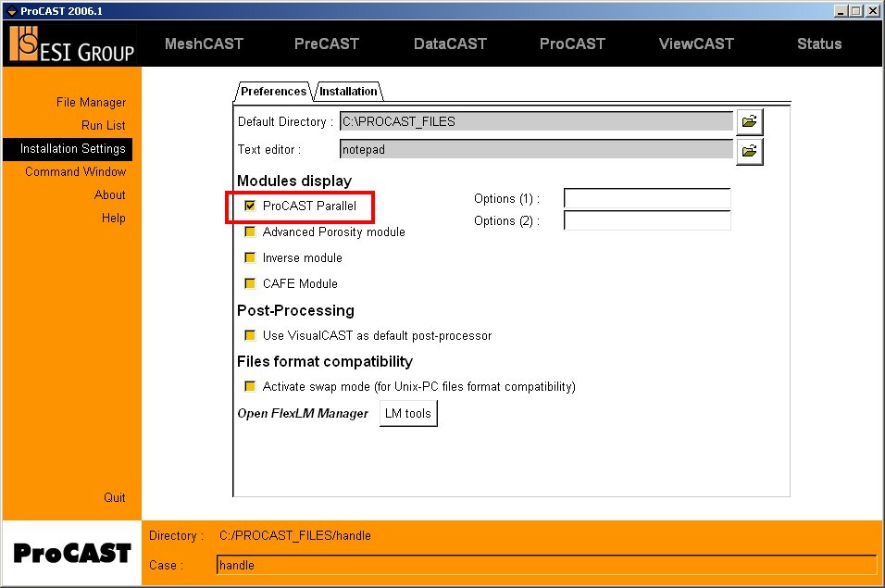This screenshot has width=885, height=588.
Task: Click the Open FlexLM Manager label
Action: pyautogui.click(x=303, y=414)
